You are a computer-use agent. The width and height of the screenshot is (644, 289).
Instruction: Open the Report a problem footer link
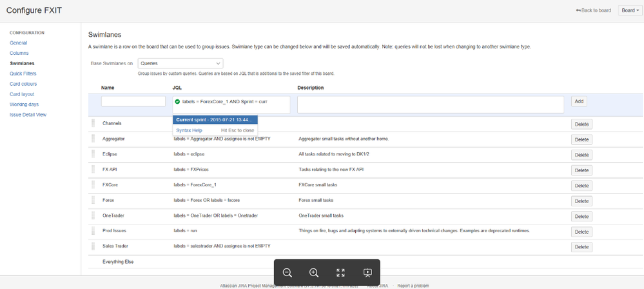[x=413, y=286]
